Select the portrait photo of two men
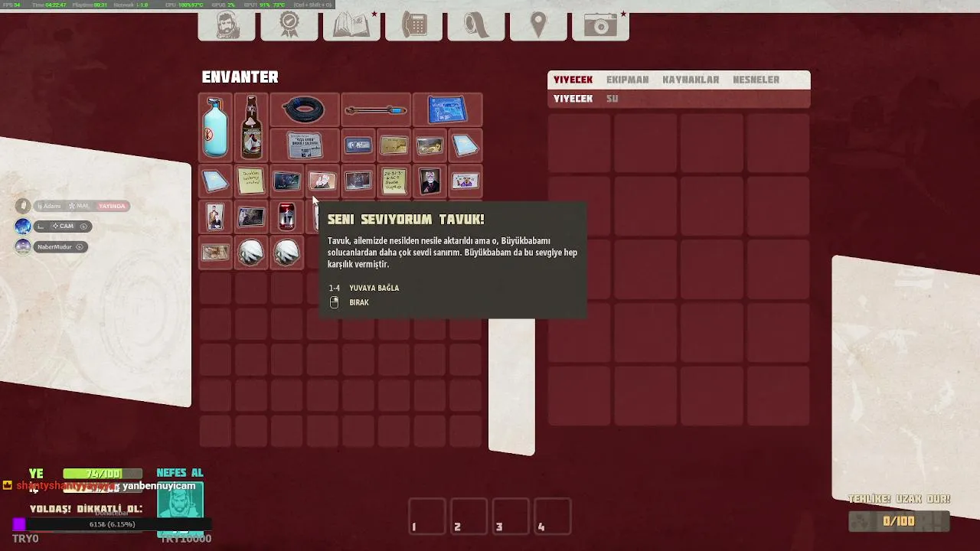This screenshot has width=980, height=551. [215, 217]
